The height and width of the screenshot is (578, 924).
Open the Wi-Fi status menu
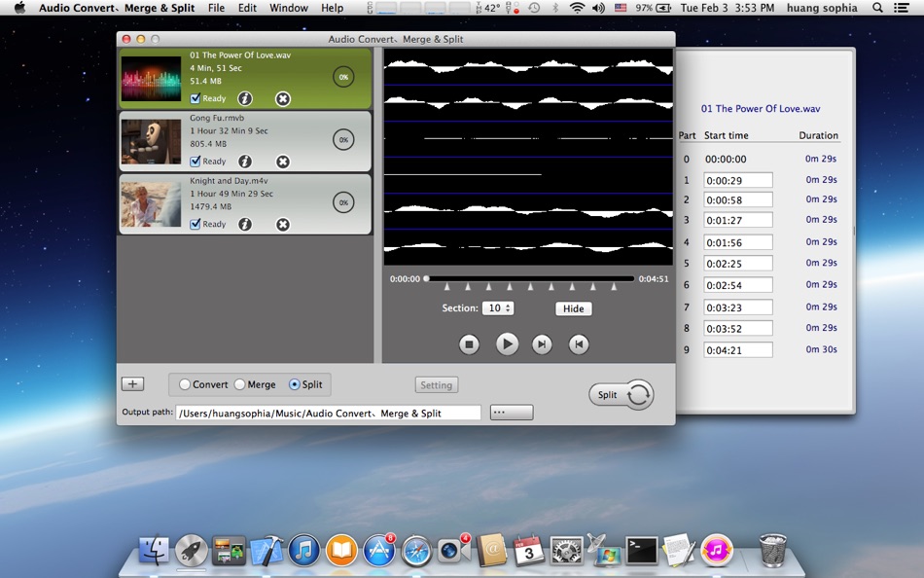click(578, 8)
